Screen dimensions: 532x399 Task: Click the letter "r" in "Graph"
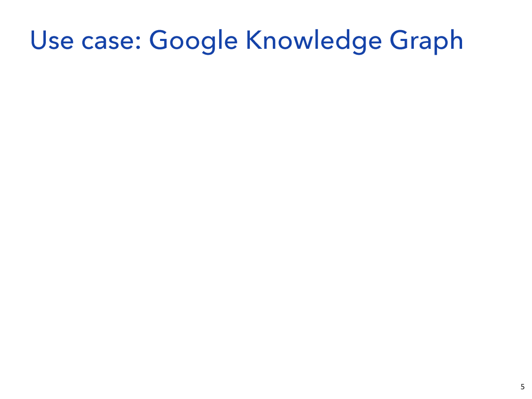(414, 42)
